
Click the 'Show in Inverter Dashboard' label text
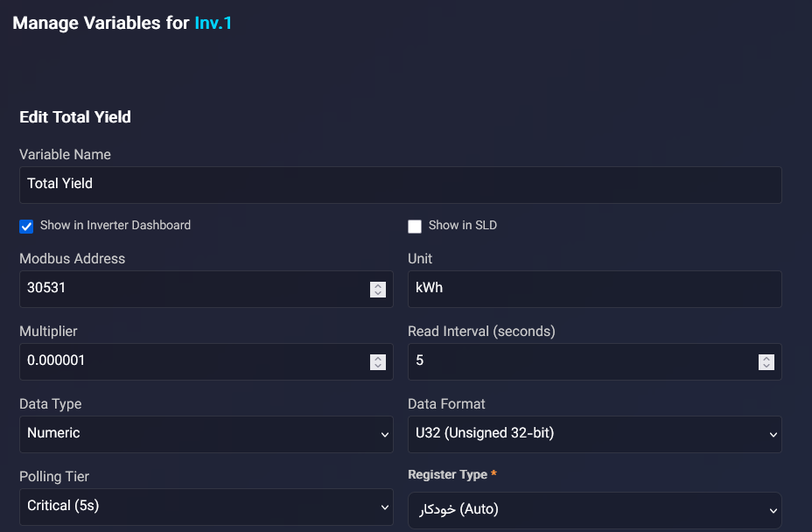point(115,226)
